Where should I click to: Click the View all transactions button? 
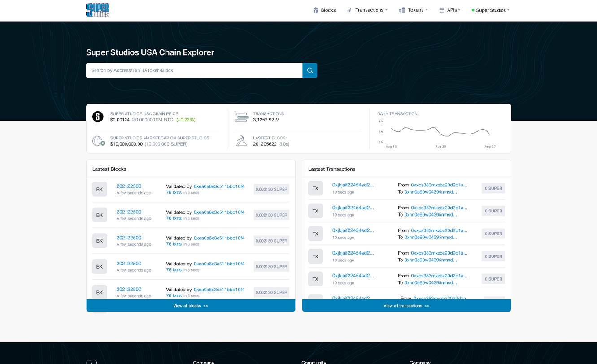[406, 306]
